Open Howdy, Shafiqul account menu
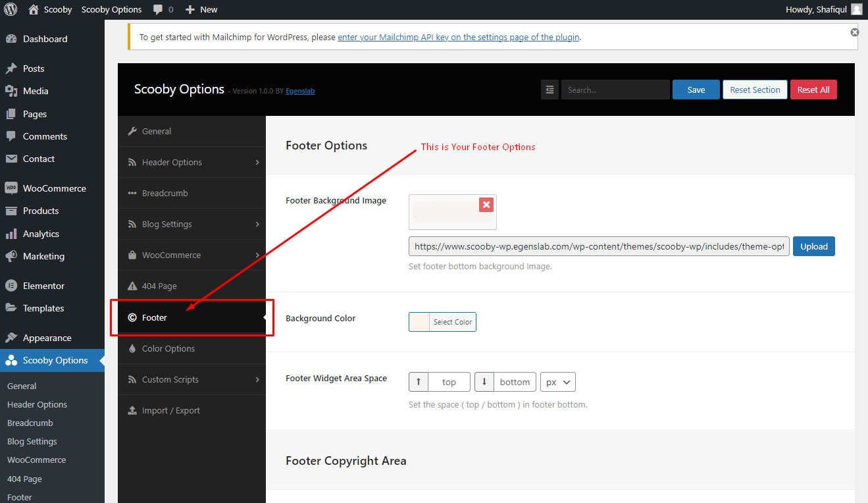Viewport: 868px width, 503px height. (824, 9)
